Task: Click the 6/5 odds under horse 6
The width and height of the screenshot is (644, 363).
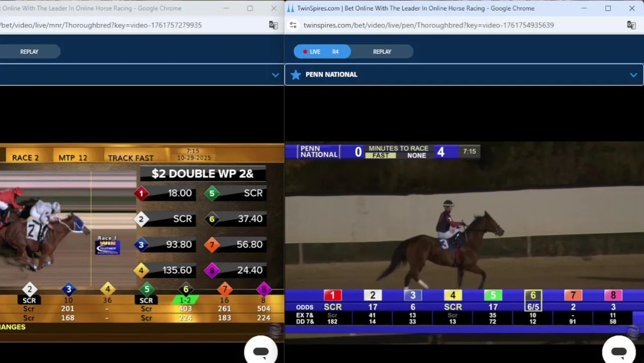Action: click(x=533, y=307)
